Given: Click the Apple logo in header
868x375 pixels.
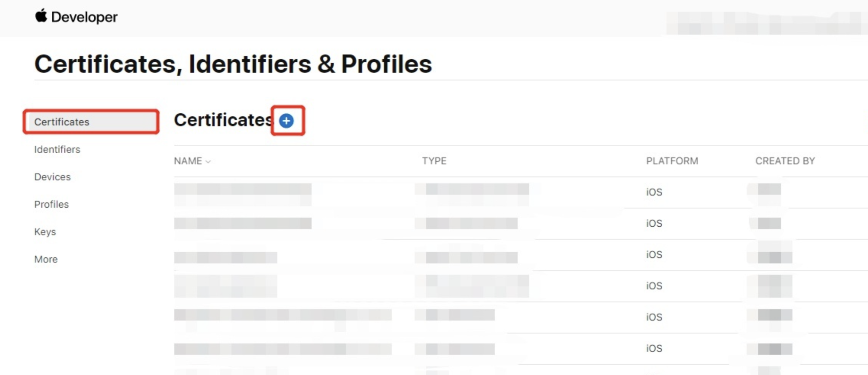Looking at the screenshot, I should (x=41, y=16).
